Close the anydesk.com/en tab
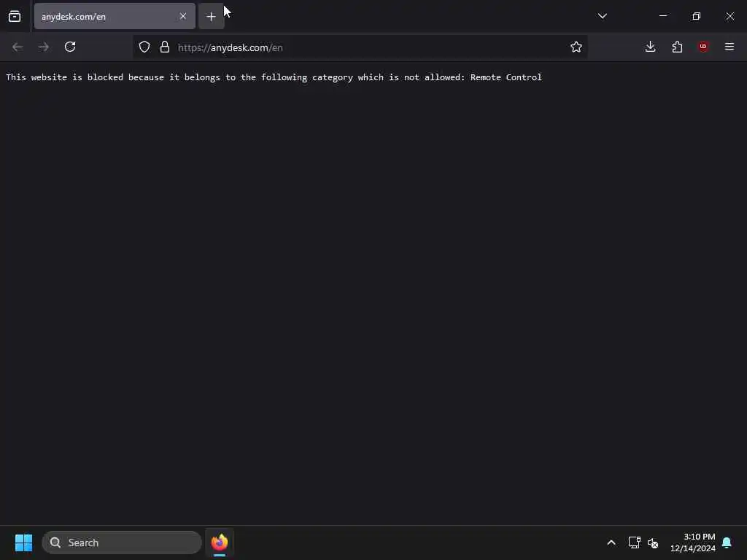Screen dimensions: 747x560 click(x=183, y=16)
